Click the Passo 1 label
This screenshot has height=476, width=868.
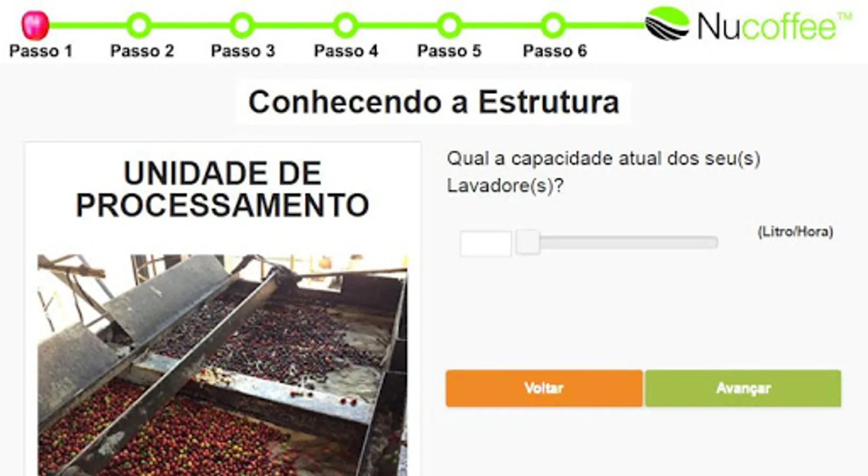[41, 51]
